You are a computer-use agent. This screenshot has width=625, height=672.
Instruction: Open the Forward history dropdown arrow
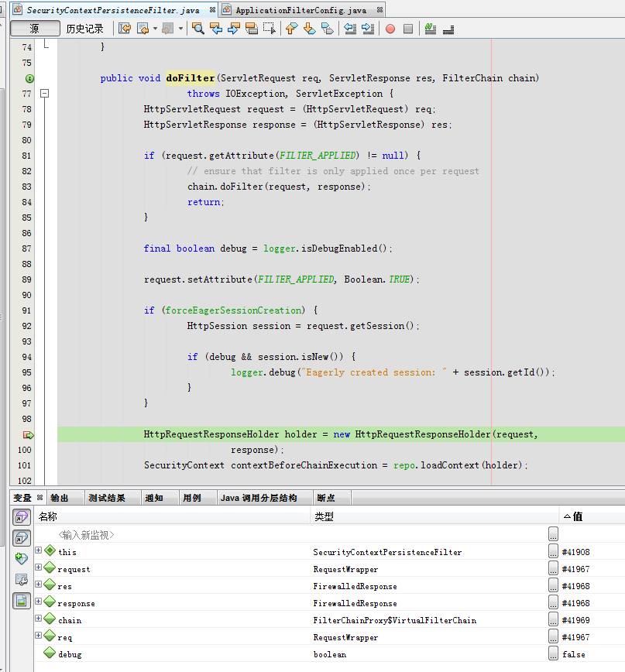180,29
